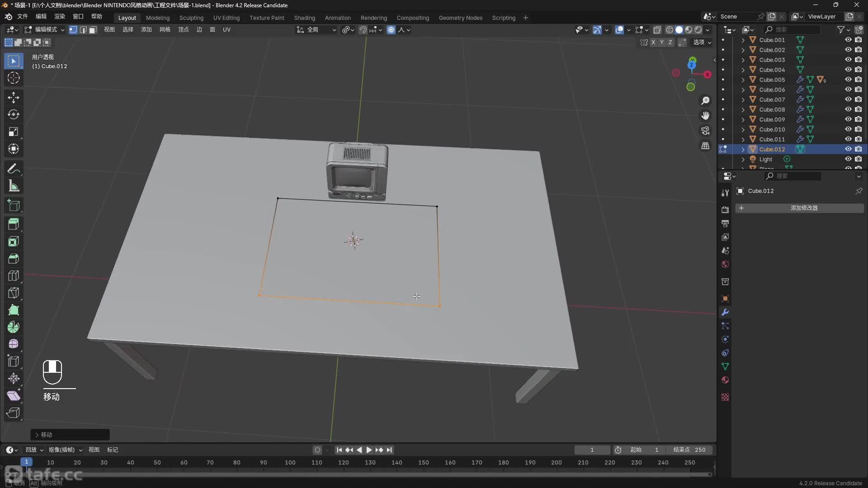Select the Poly Build tool
The width and height of the screenshot is (868, 488).
coord(14,310)
